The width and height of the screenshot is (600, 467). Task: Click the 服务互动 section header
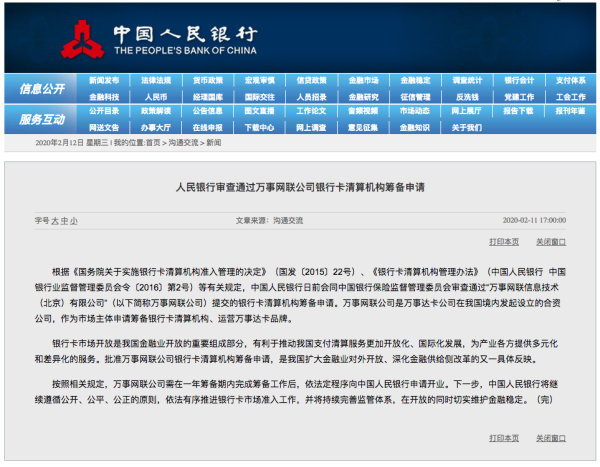tap(42, 120)
